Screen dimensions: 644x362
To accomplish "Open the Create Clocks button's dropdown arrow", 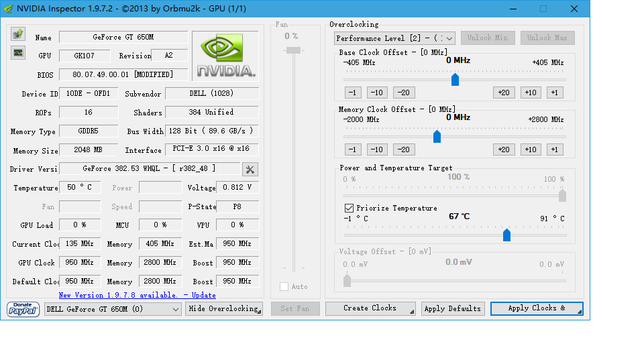I will pyautogui.click(x=411, y=312).
